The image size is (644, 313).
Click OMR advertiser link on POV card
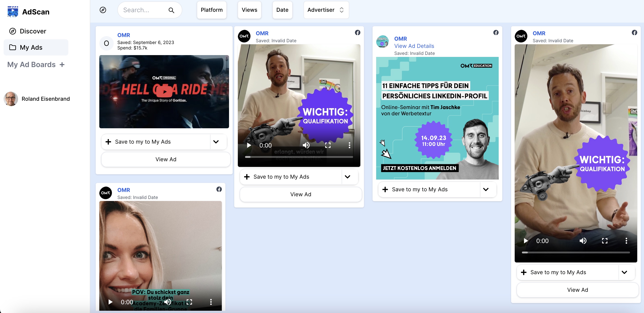[x=124, y=190]
